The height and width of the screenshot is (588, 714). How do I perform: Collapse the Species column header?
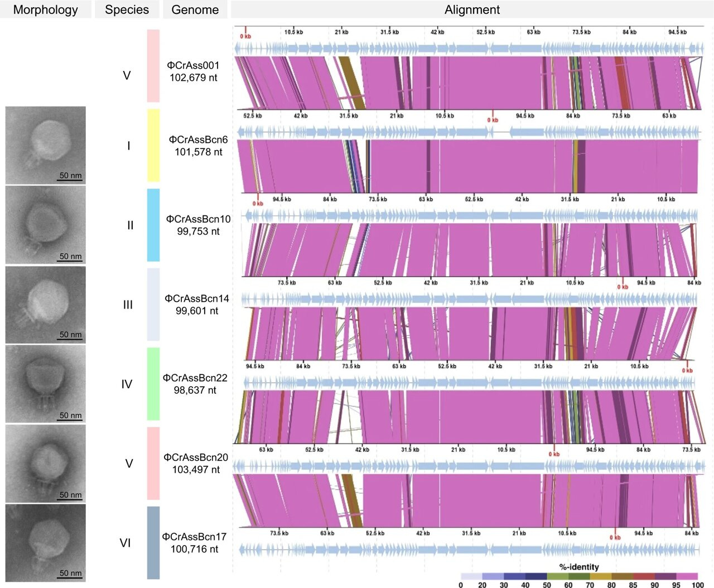127,9
